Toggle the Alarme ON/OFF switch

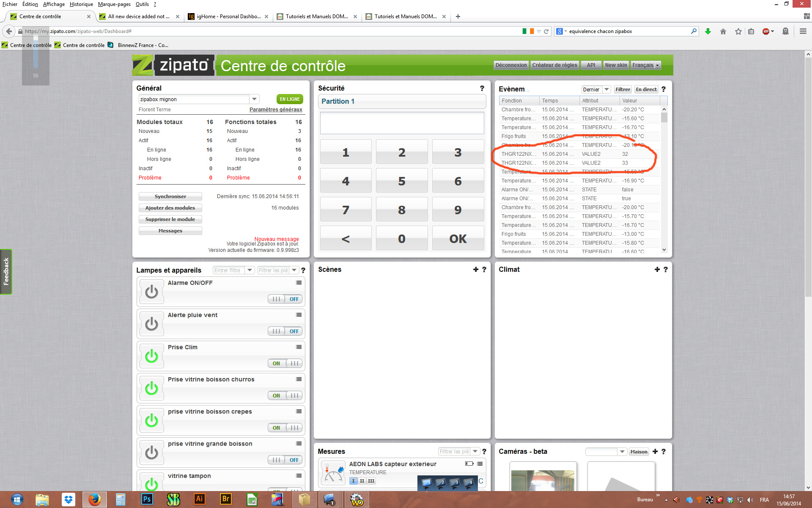point(285,299)
